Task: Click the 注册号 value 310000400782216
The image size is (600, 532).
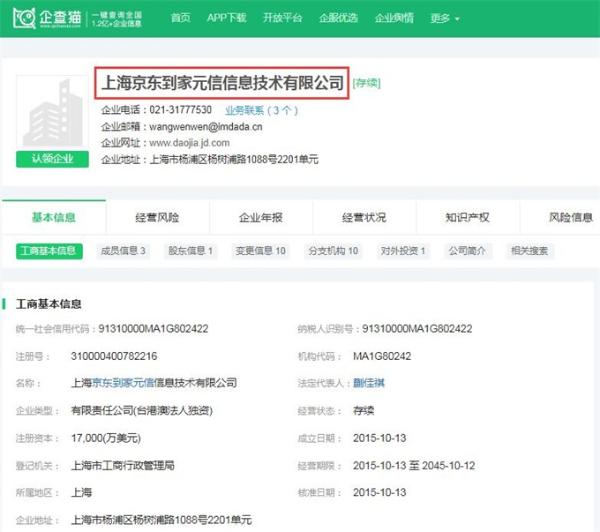Action: (x=114, y=356)
